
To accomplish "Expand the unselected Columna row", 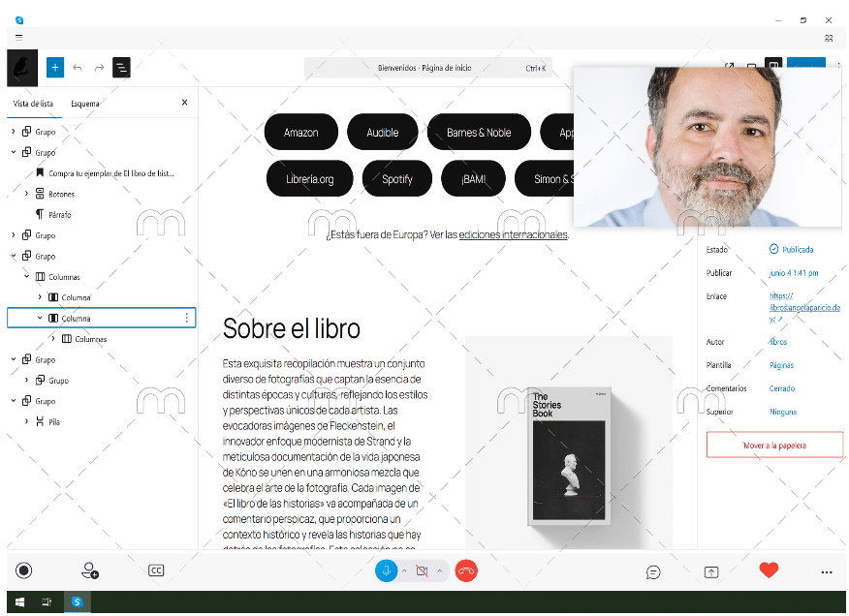I will tap(40, 296).
